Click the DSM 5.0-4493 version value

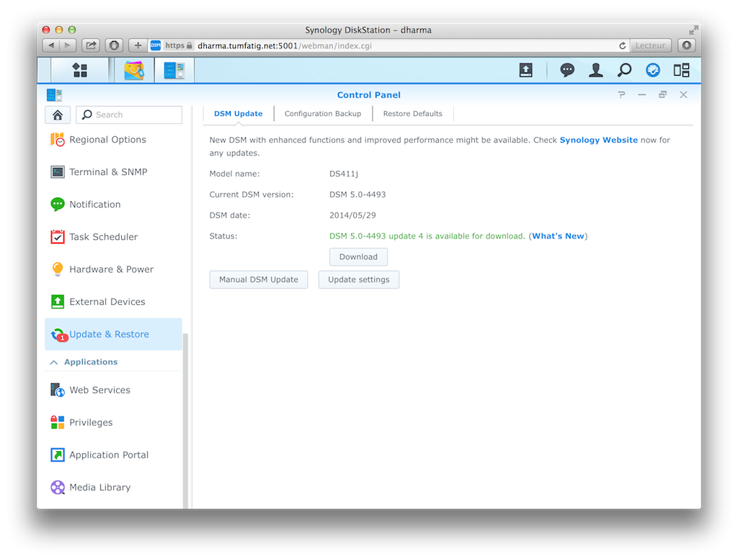pyautogui.click(x=357, y=195)
